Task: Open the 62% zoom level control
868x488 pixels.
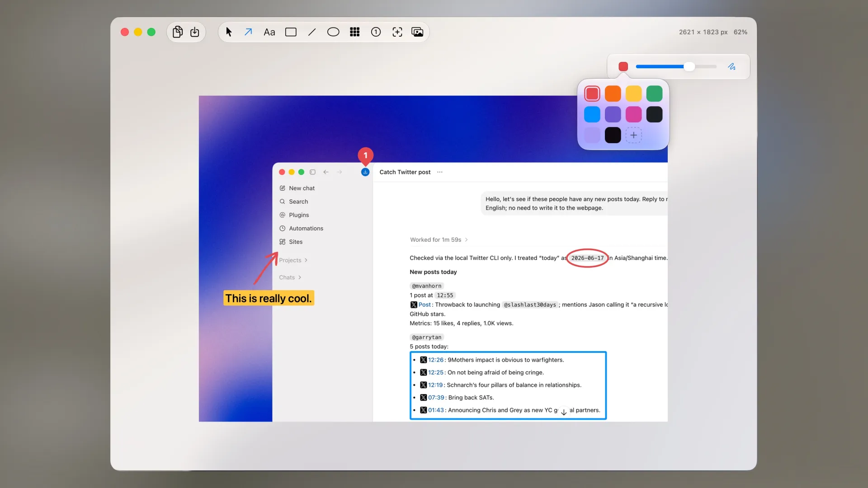Action: 741,32
